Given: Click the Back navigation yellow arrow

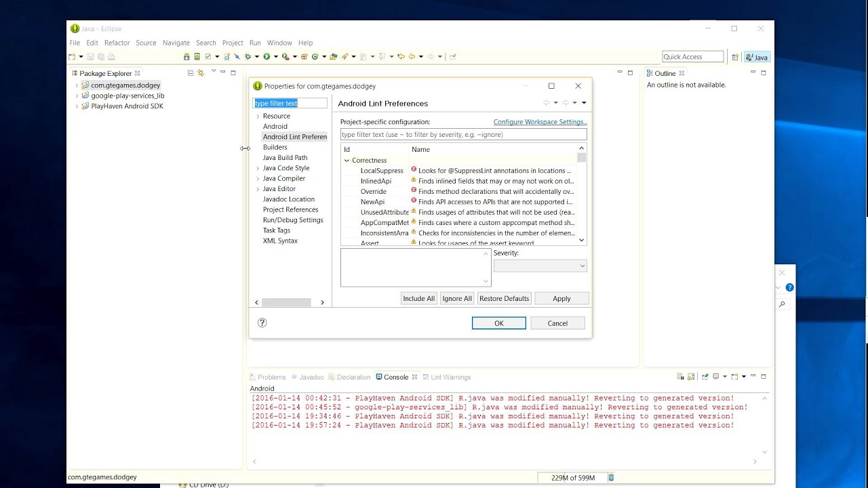Looking at the screenshot, I should click(412, 57).
